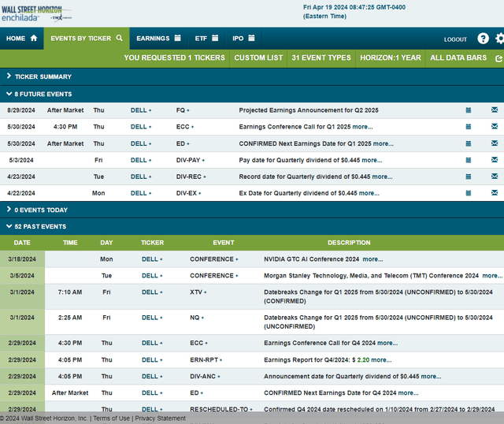The image size is (504, 424).
Task: Click export icon beside All Data Bars
Action: pos(498,58)
